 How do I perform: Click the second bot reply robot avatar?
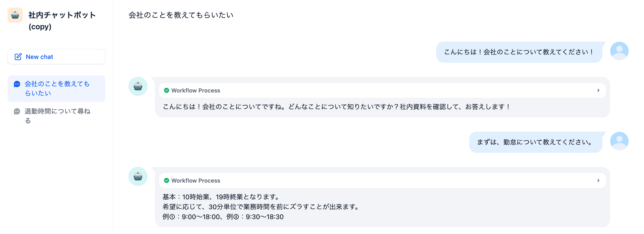click(138, 176)
